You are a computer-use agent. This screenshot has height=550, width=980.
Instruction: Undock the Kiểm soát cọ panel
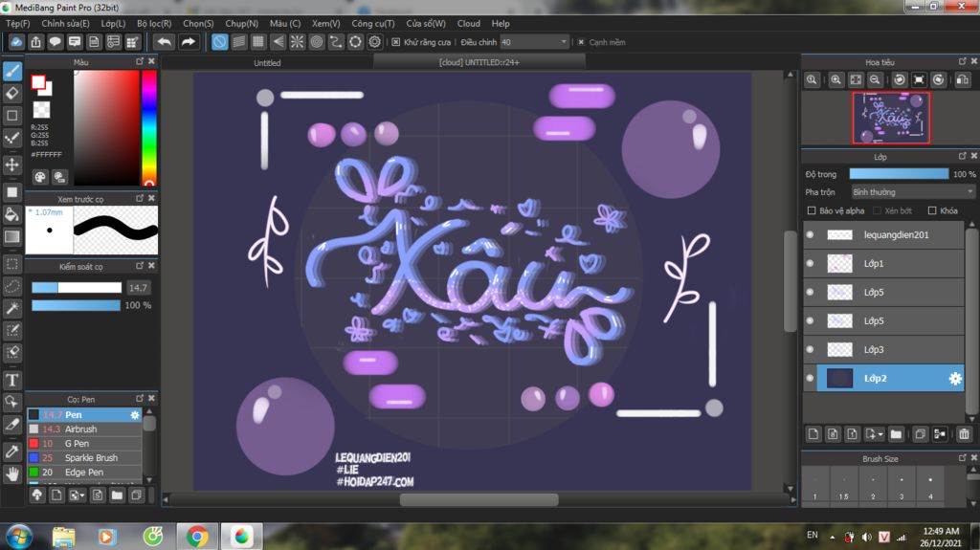click(x=140, y=266)
